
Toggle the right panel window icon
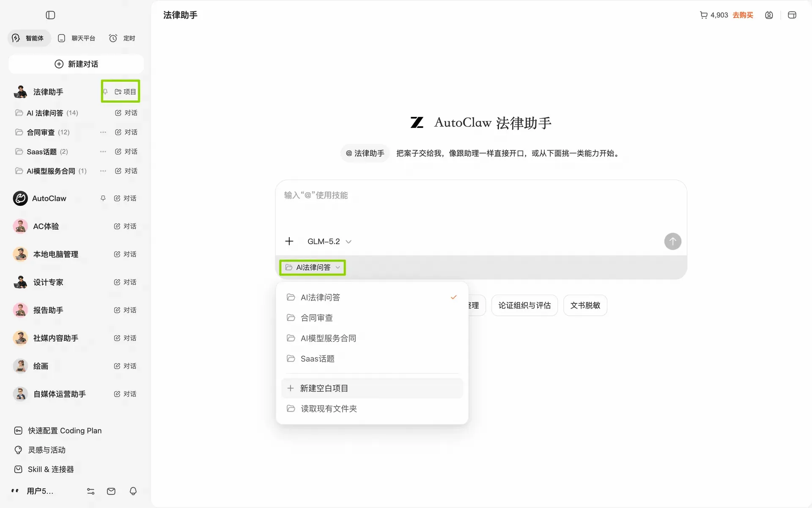pos(792,15)
